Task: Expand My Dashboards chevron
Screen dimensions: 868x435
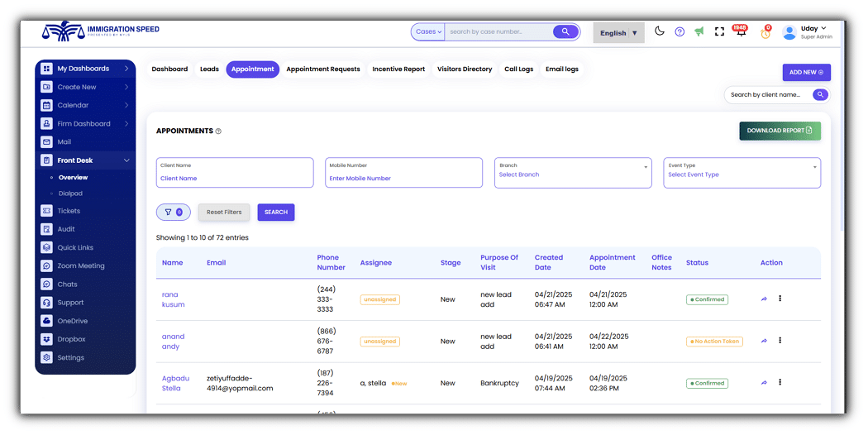Action: point(126,69)
